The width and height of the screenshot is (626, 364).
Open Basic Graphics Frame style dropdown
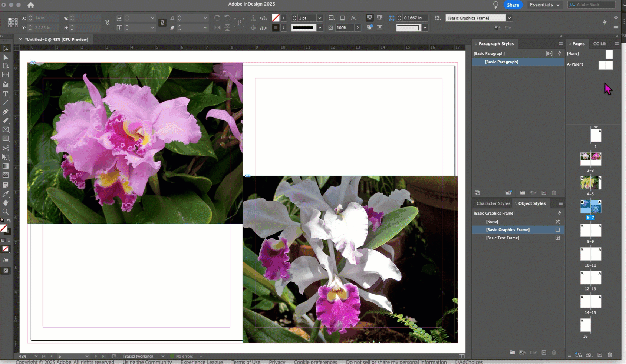510,18
